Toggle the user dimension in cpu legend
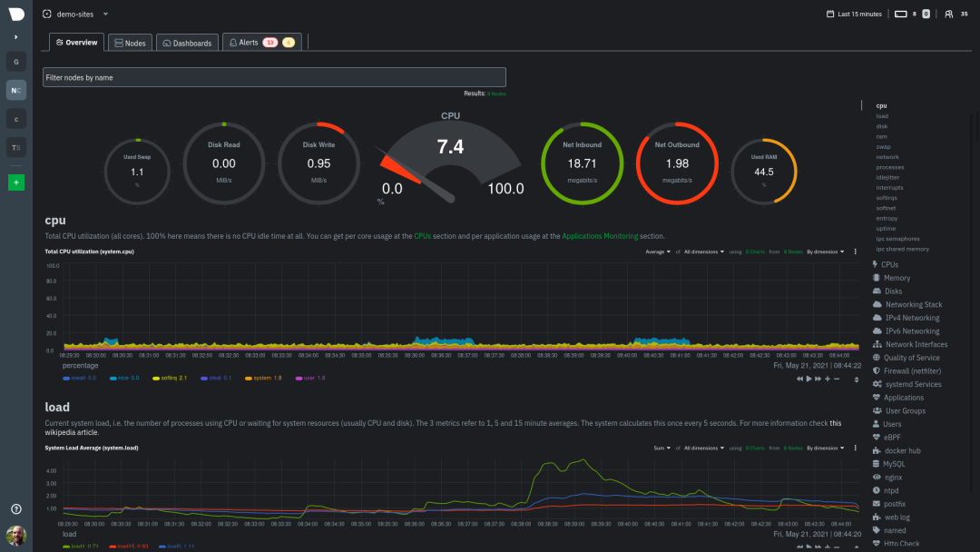 (310, 379)
